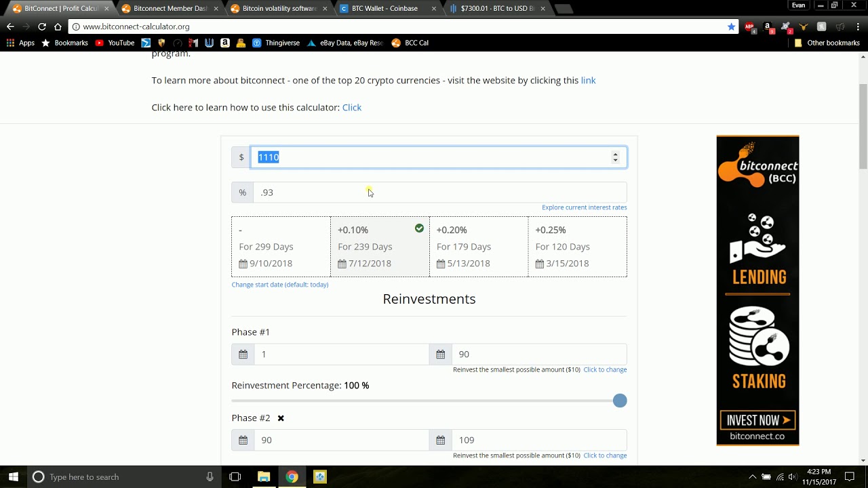Click Phase #1 'Click to change' link

tap(605, 369)
